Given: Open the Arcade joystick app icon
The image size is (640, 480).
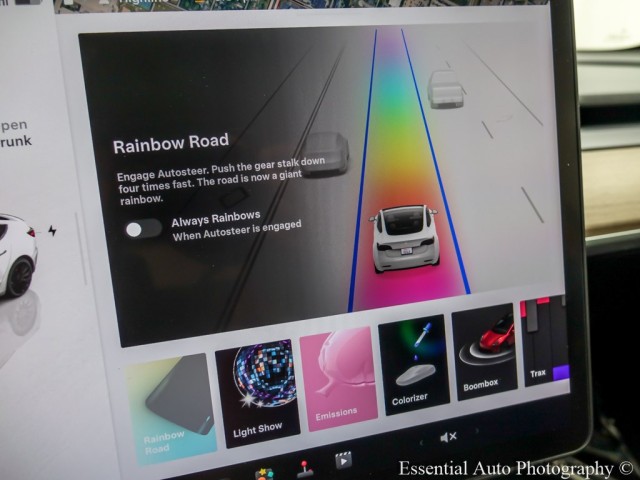Looking at the screenshot, I should 304,469.
